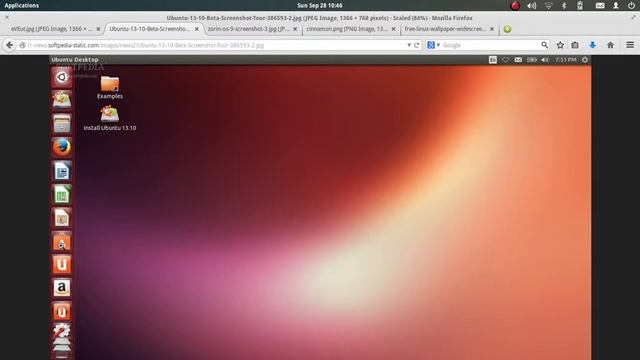640x360 pixels.
Task: Open the battery indicator in the top panel
Action: point(580,5)
